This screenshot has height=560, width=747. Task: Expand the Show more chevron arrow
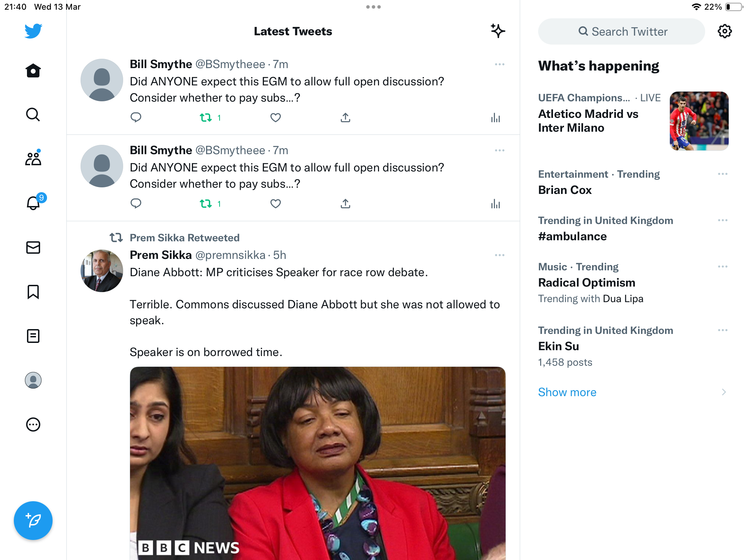coord(723,392)
